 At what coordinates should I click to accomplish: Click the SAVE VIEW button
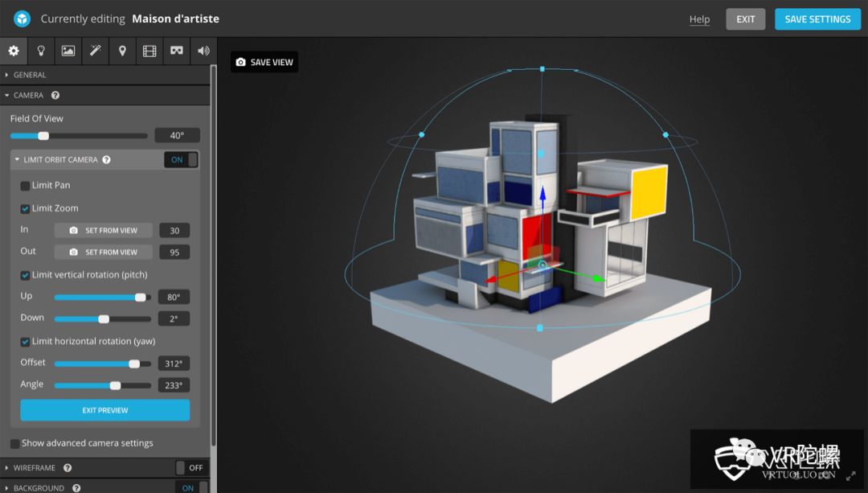pos(264,62)
